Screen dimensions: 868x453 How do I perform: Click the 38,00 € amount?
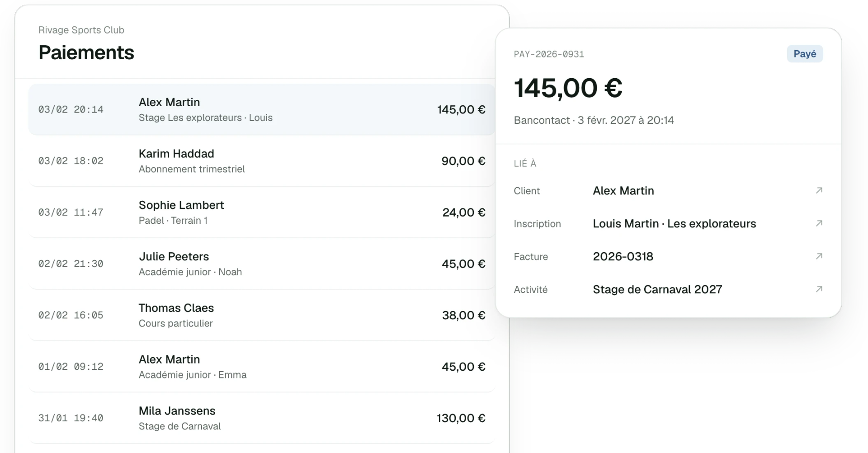click(x=464, y=316)
